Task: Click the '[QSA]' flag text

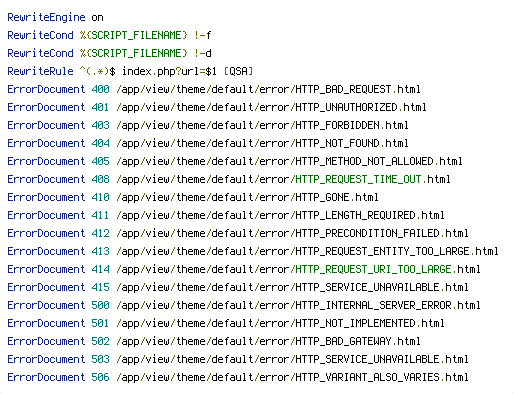Action: pyautogui.click(x=238, y=71)
